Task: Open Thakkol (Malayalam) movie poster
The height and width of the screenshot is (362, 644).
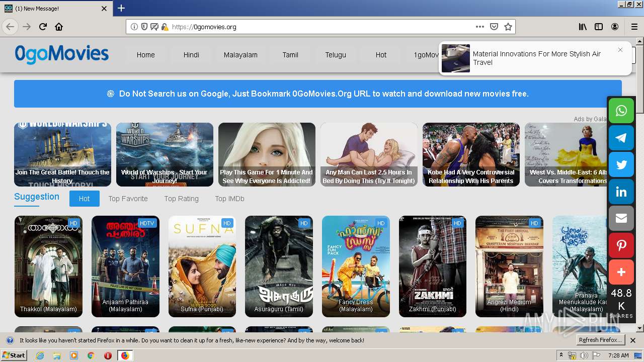Action: coord(48,266)
